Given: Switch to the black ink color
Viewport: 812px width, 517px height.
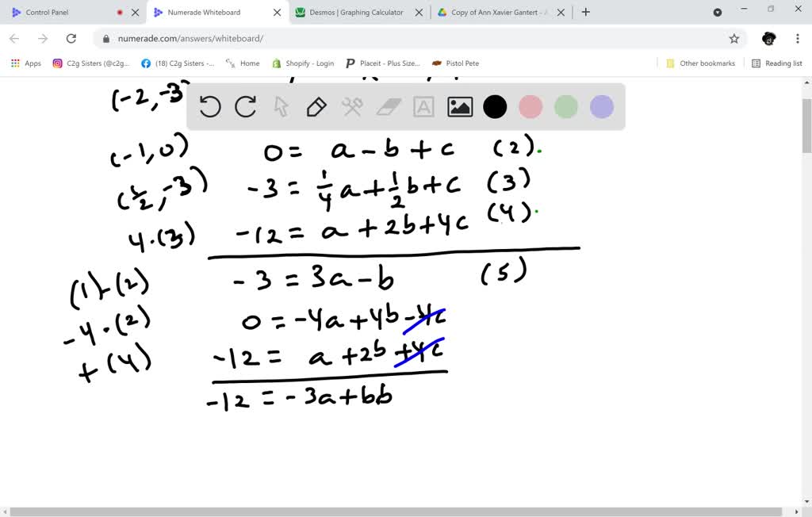Looking at the screenshot, I should pyautogui.click(x=495, y=106).
